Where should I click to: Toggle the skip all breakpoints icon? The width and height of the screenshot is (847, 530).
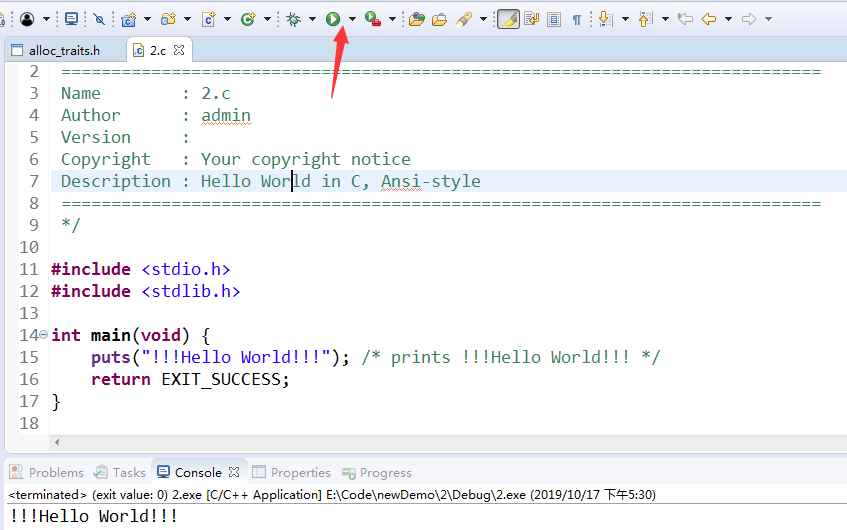click(99, 19)
